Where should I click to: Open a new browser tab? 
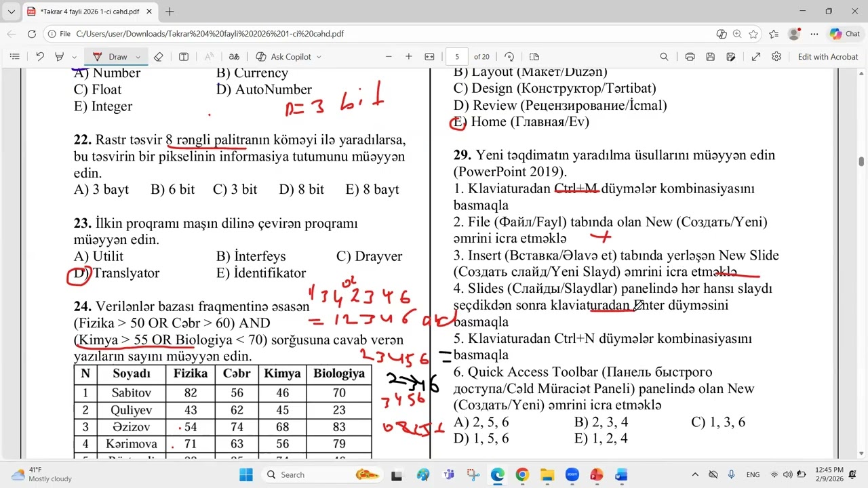[x=170, y=12]
